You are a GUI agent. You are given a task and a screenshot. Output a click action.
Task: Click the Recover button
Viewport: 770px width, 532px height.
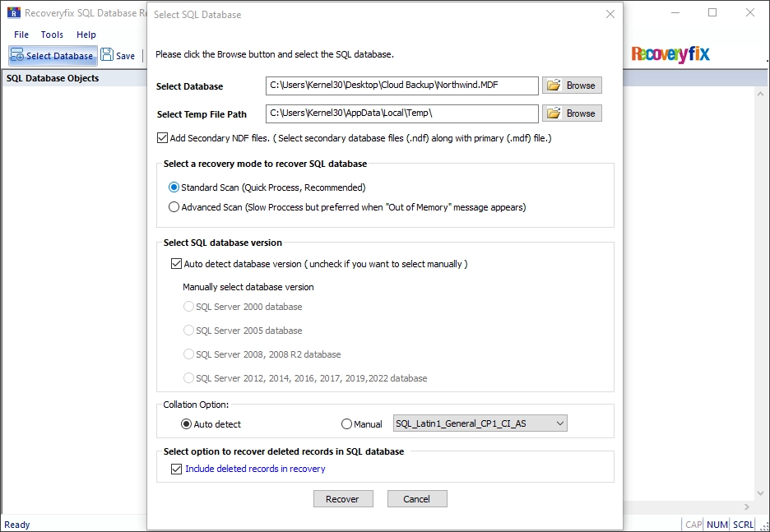[x=343, y=498]
